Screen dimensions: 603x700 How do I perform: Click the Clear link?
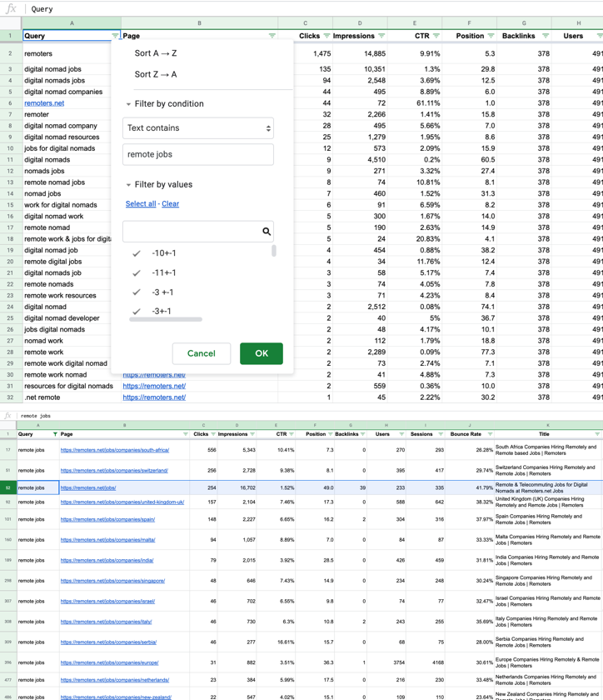(170, 203)
